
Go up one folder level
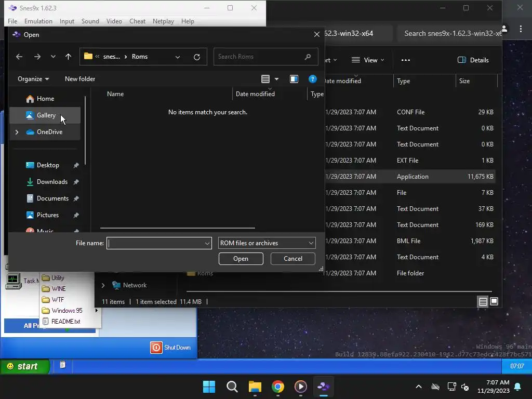pyautogui.click(x=68, y=57)
